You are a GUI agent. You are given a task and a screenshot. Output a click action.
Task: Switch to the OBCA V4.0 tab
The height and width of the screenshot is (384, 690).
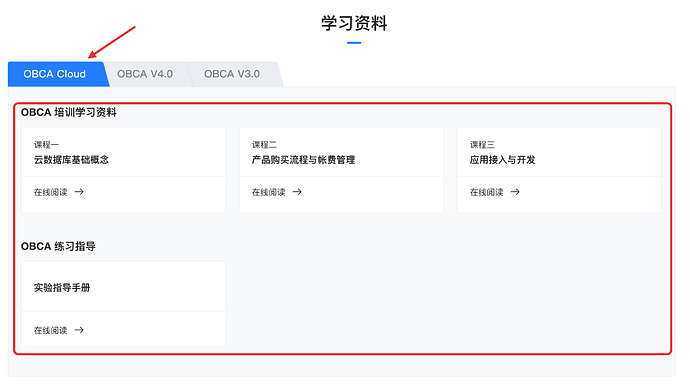145,74
